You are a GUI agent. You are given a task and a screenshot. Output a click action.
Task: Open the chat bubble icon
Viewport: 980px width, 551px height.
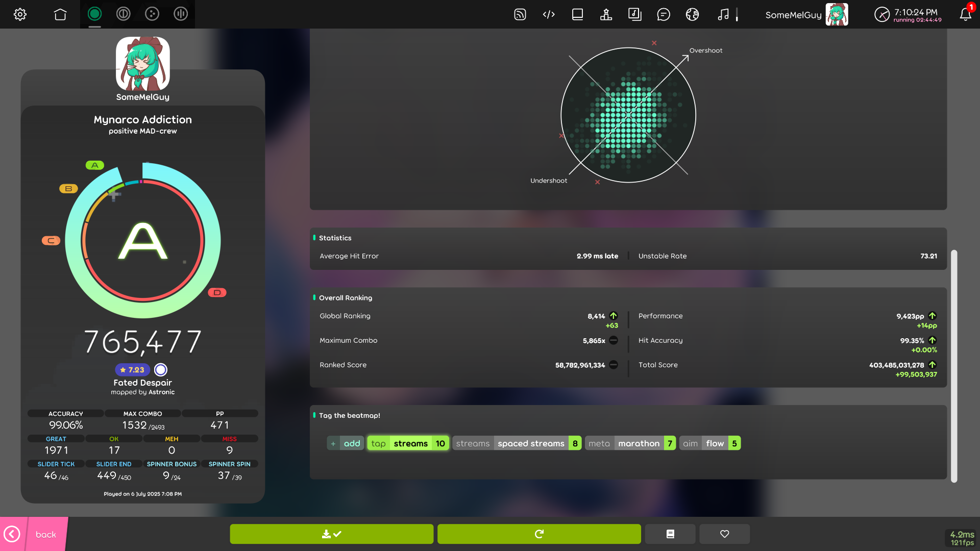click(x=663, y=14)
